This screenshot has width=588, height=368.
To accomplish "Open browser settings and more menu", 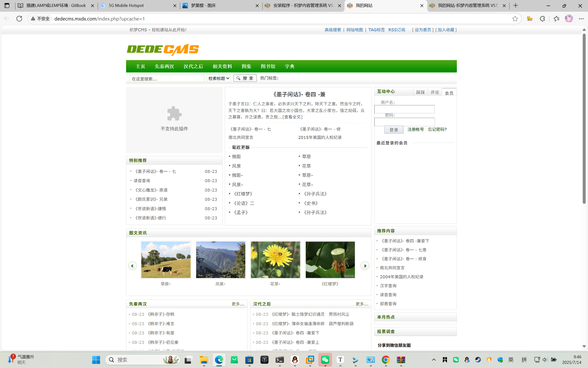I will 581,19.
